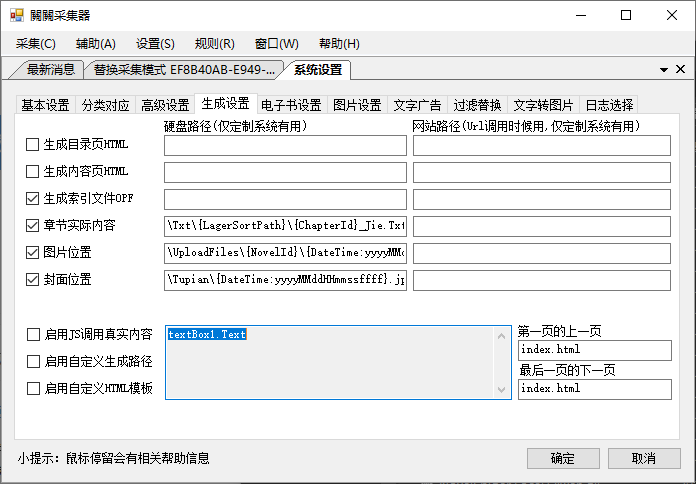The width and height of the screenshot is (696, 484).
Task: Open the 帮助(H) menu
Action: [339, 44]
